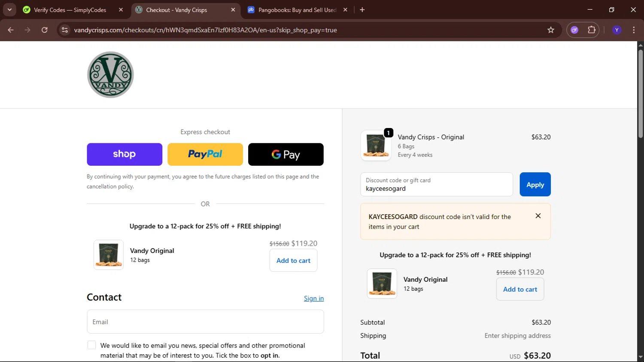
Task: Click the quantity badge on product image
Action: [389, 133]
